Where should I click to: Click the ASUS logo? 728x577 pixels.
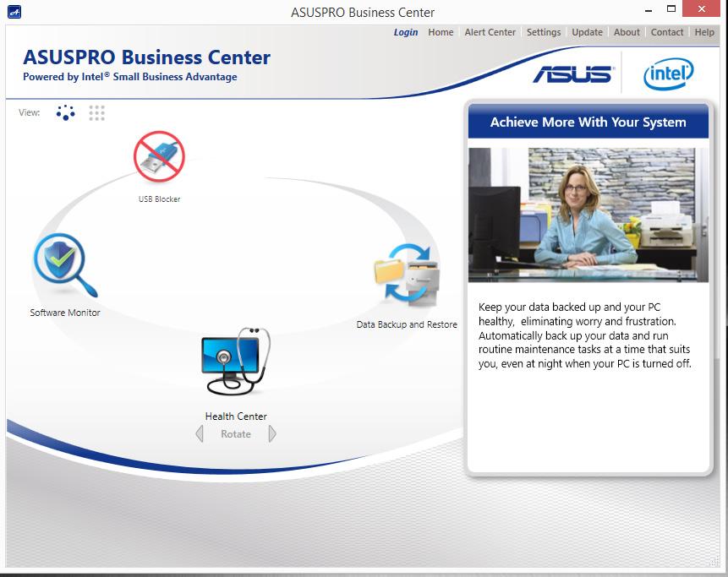[574, 74]
